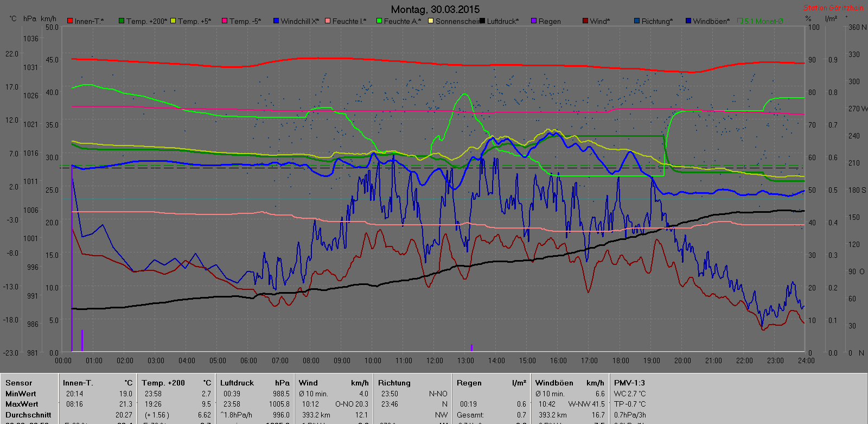Click the 'Durchschnitt' row label
This screenshot has width=868, height=424.
pyautogui.click(x=28, y=415)
